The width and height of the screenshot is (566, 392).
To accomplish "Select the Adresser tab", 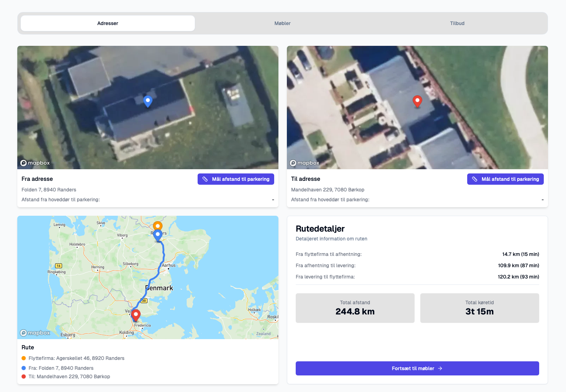I will pos(108,23).
